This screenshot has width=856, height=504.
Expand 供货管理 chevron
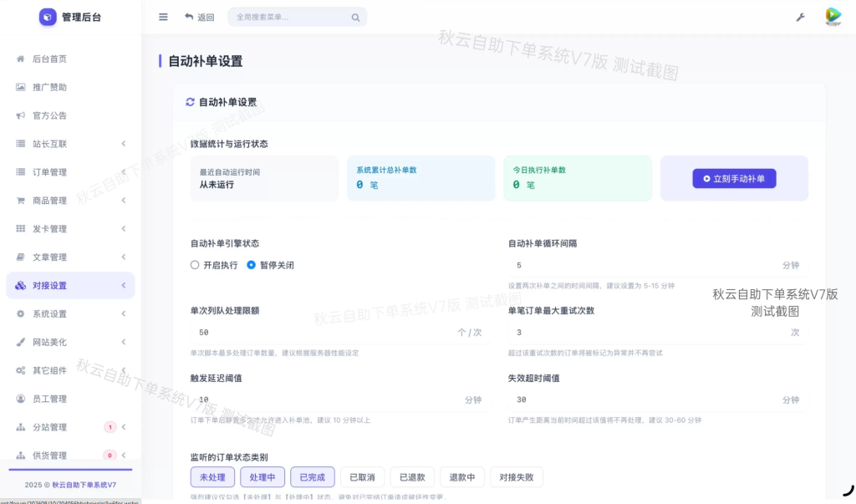point(124,456)
